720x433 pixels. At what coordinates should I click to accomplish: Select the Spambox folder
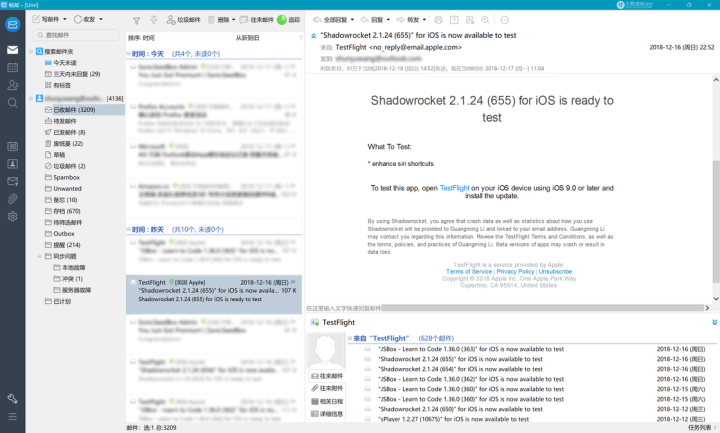point(62,177)
